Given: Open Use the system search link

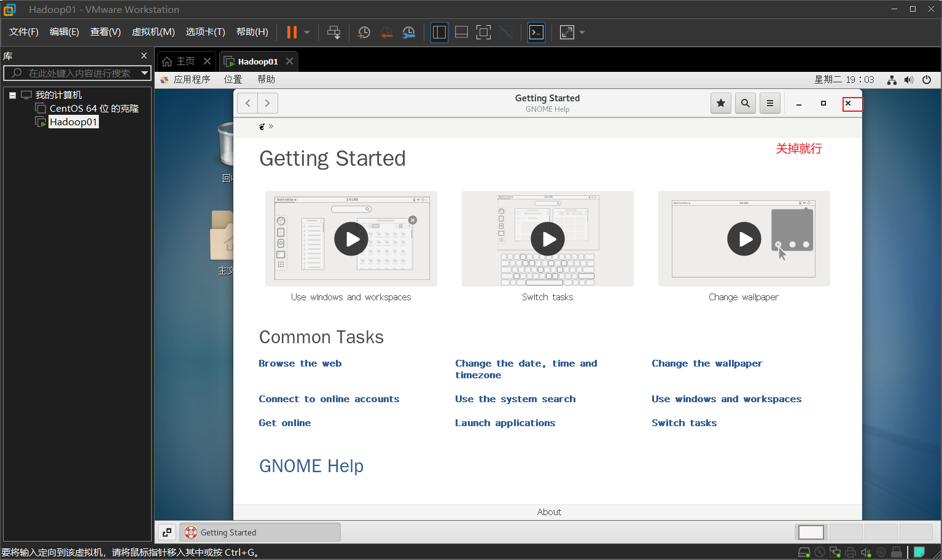Looking at the screenshot, I should [516, 399].
